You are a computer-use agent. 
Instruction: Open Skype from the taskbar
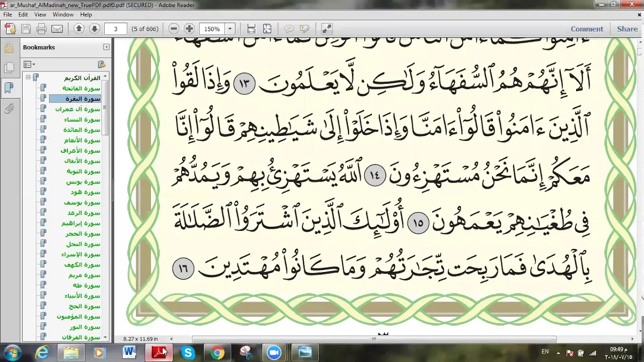pos(188,352)
